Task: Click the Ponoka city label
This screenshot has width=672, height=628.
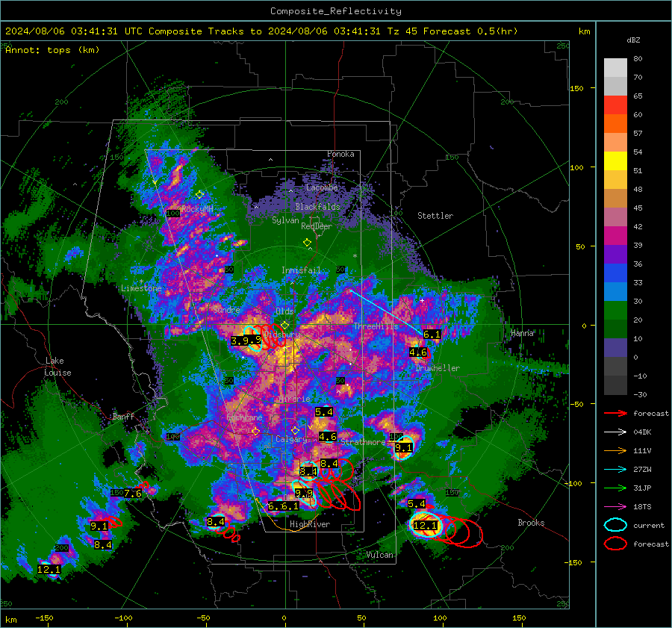Action: [340, 154]
